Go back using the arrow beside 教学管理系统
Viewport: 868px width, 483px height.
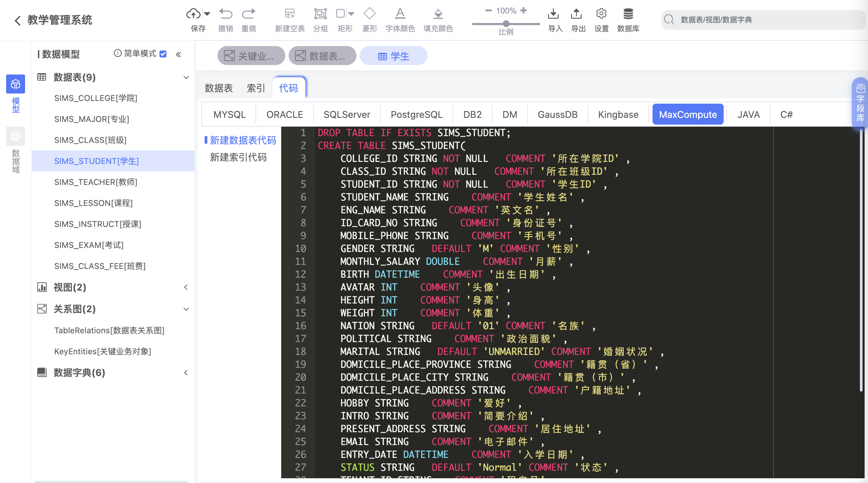[x=18, y=20]
